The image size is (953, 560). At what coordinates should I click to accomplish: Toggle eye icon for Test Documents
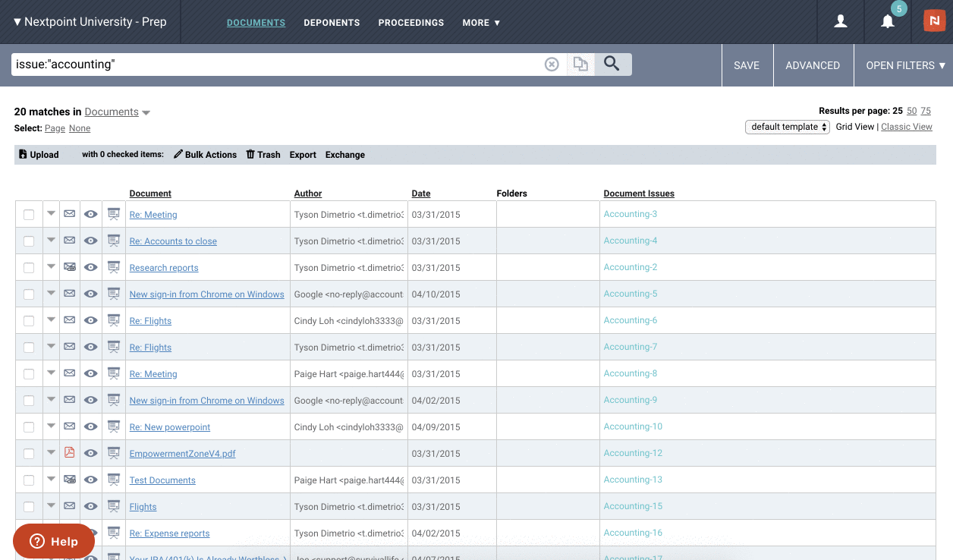pos(91,480)
